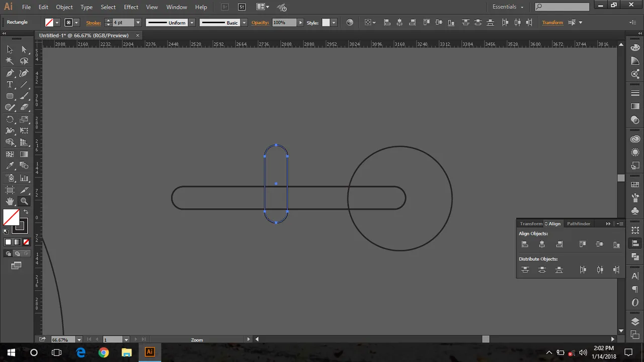The width and height of the screenshot is (644, 362).
Task: Select the Symbol Sprayer tool
Action: click(10, 178)
